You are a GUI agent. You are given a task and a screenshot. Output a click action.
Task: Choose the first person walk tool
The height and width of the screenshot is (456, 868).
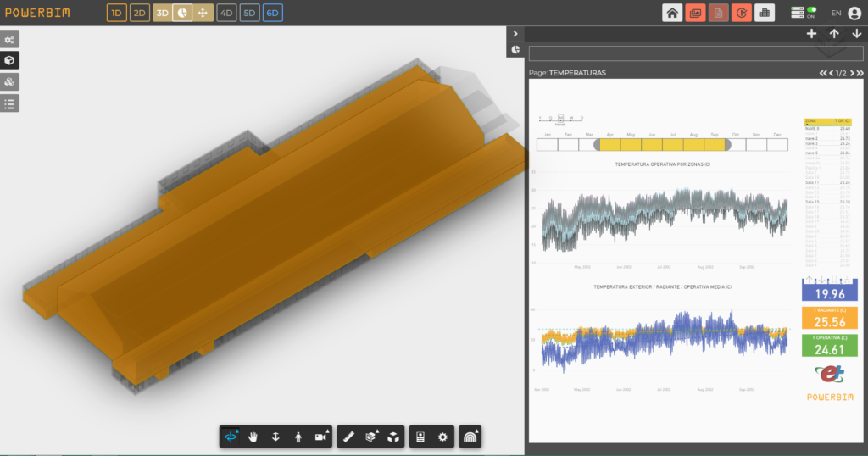point(298,437)
